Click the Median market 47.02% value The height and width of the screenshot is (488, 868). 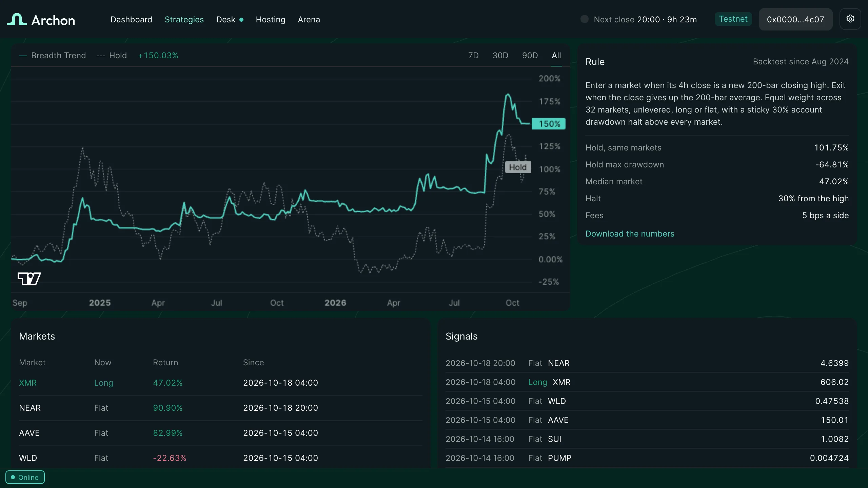point(834,182)
